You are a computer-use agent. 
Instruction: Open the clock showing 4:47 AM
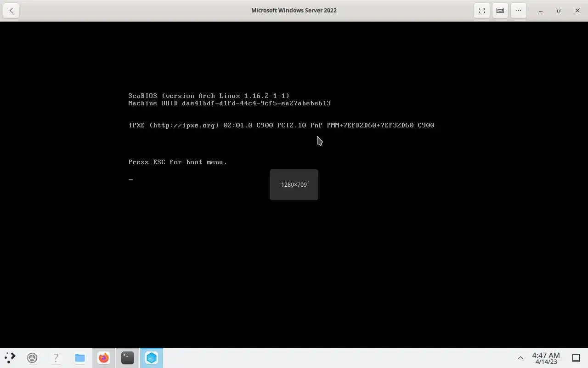point(546,358)
